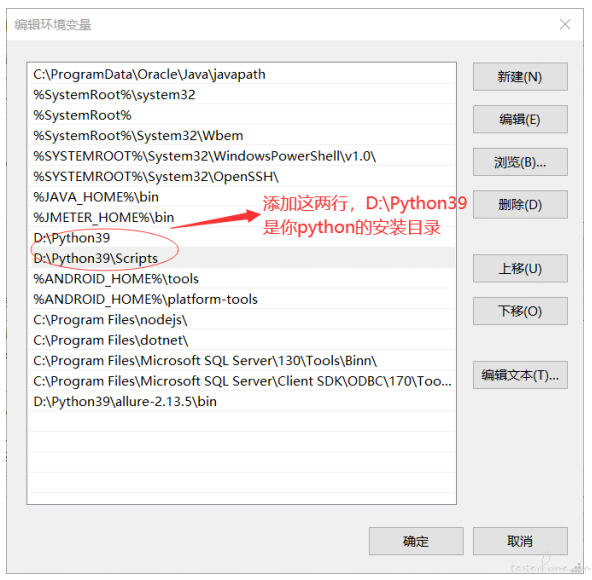Viewport: 592px width, 580px height.
Task: Close the 编辑环境变量 dialog window
Action: click(565, 25)
